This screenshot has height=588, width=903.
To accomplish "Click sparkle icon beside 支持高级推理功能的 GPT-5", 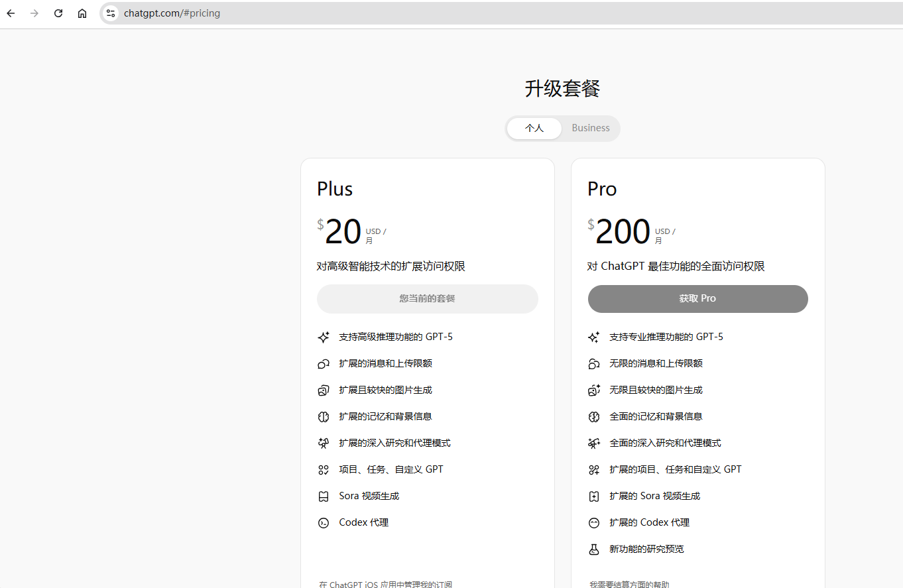I will tap(324, 337).
